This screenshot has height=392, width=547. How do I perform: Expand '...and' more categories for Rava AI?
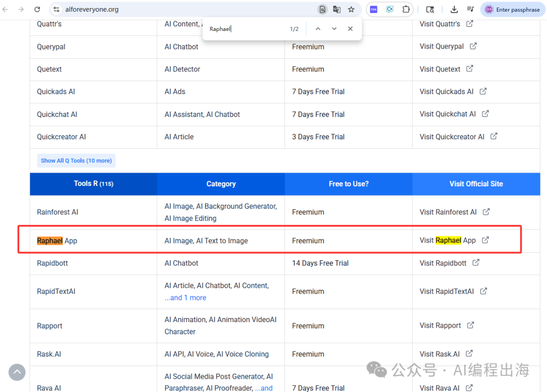point(263,388)
